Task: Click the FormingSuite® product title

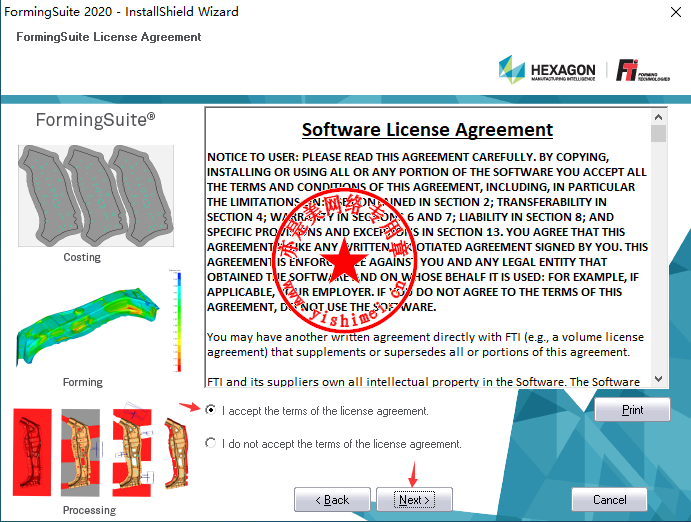Action: point(95,120)
